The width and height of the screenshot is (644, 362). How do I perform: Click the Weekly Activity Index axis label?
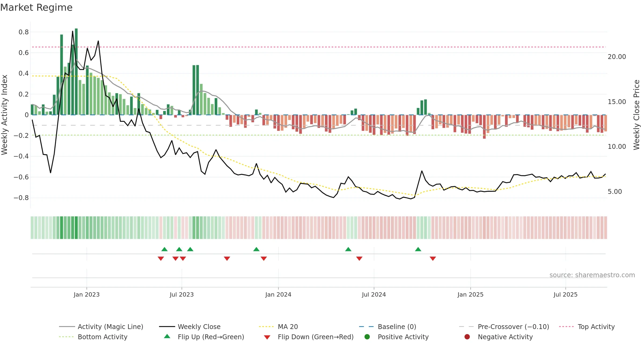tap(5, 115)
